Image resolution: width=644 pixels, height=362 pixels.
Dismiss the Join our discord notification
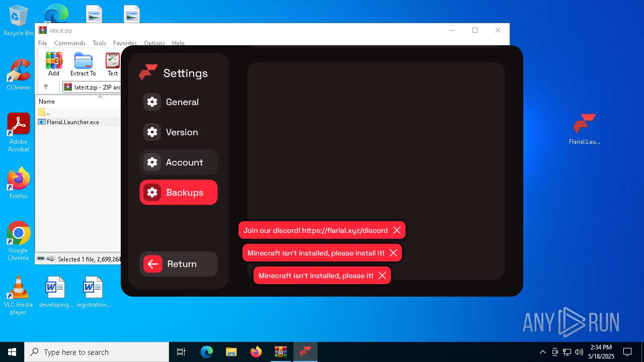(x=397, y=230)
